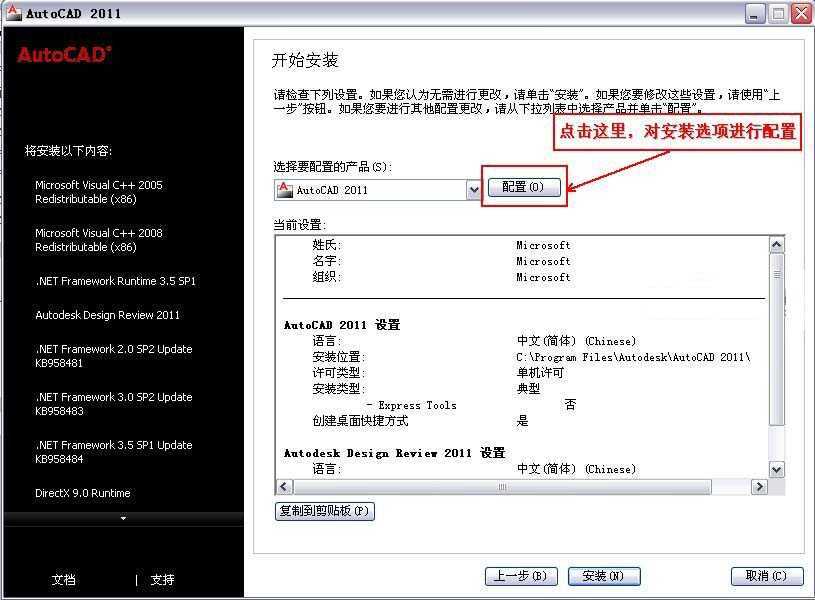This screenshot has width=815, height=600.
Task: Click the horizontal scroll right arrow
Action: [759, 487]
